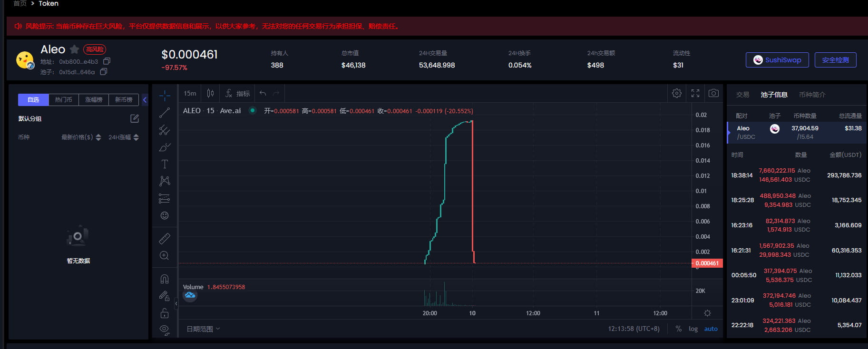Viewport: 868px width, 349px height.
Task: Toggle lock all drawings
Action: coord(165,313)
